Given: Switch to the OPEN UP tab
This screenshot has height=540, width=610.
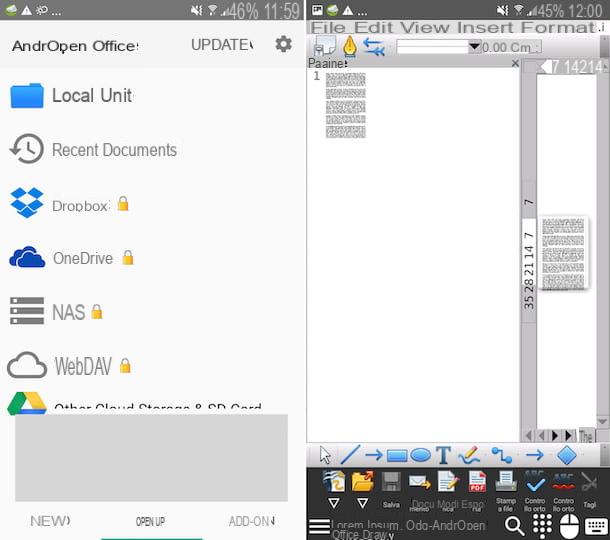Looking at the screenshot, I should pos(151,521).
